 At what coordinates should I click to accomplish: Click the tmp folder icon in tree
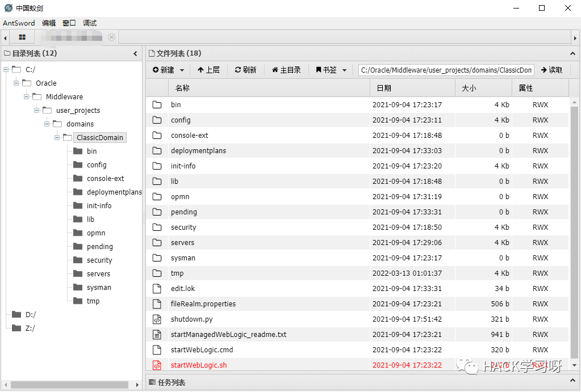78,301
